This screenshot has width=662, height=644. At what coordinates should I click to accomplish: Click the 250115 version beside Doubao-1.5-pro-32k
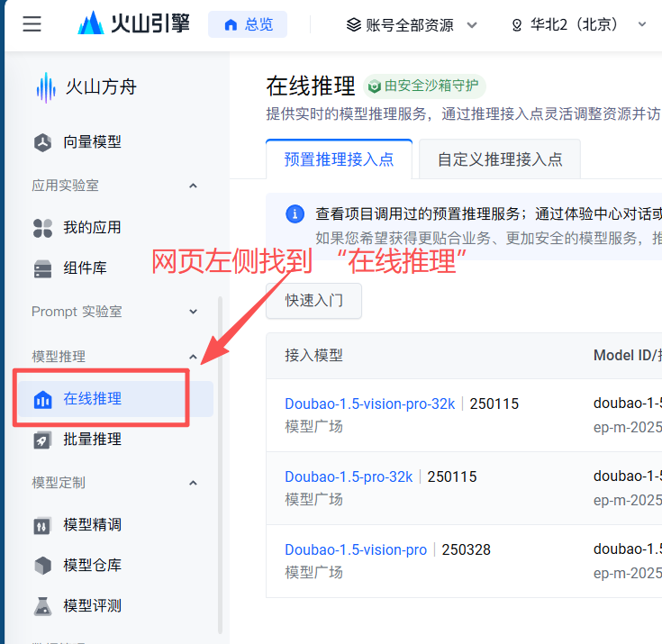[452, 477]
